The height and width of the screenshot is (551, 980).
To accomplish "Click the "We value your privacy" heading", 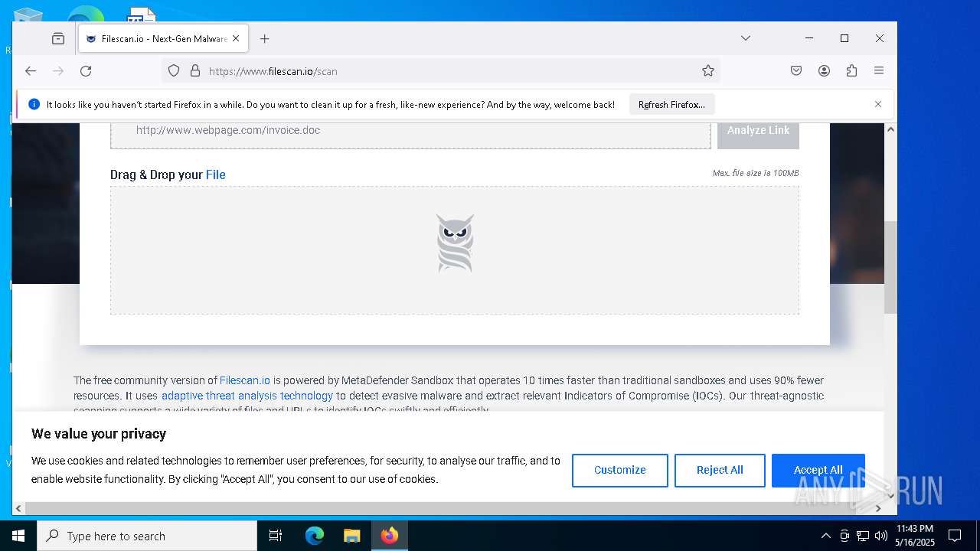I will 99,434.
